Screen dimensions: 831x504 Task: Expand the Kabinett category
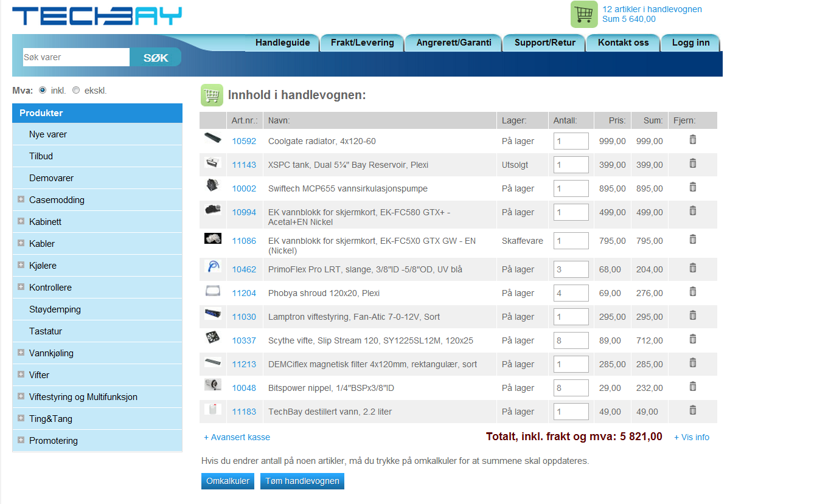click(x=21, y=221)
